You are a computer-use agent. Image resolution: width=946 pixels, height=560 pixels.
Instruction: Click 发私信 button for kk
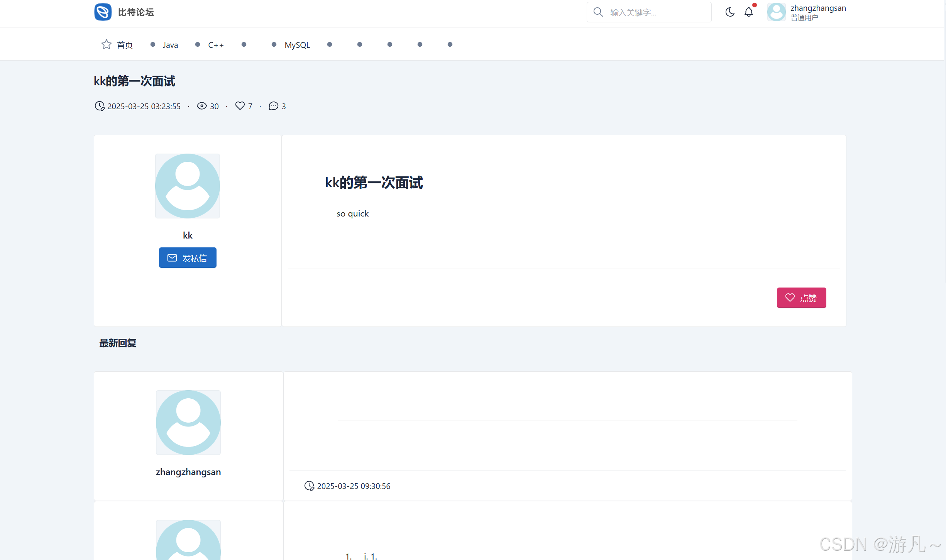[x=188, y=258]
